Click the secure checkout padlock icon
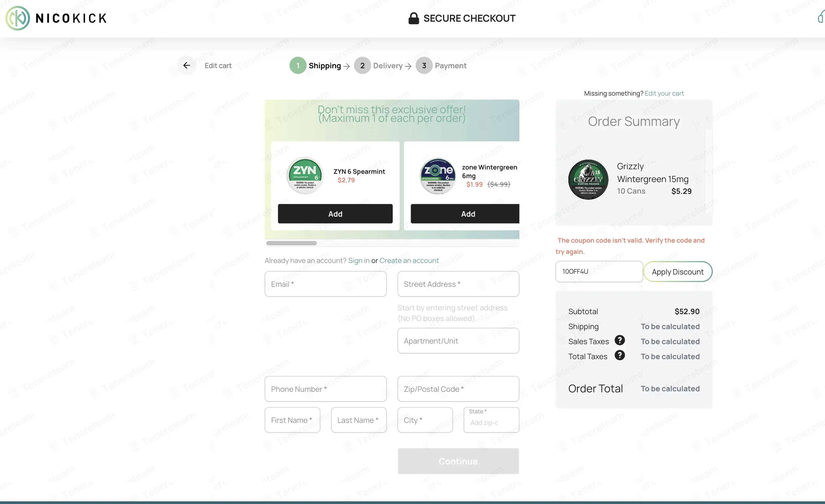This screenshot has height=504, width=825. pyautogui.click(x=414, y=18)
